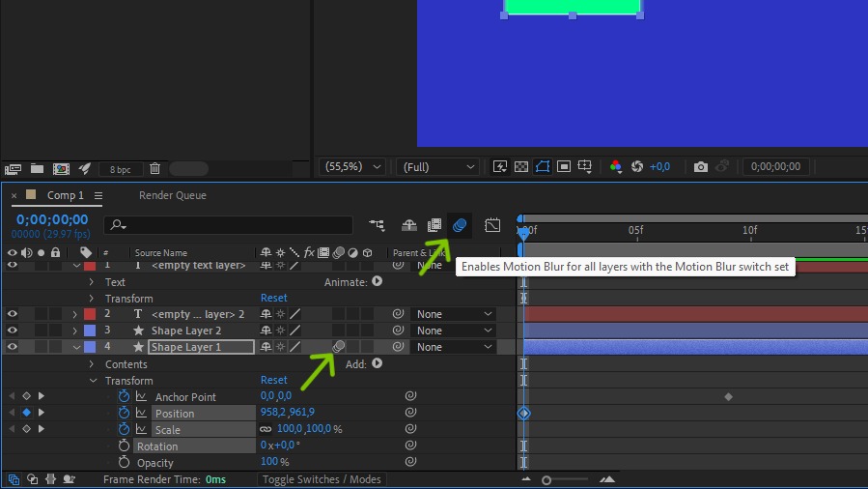Open the Full resolution dropdown

pos(436,166)
